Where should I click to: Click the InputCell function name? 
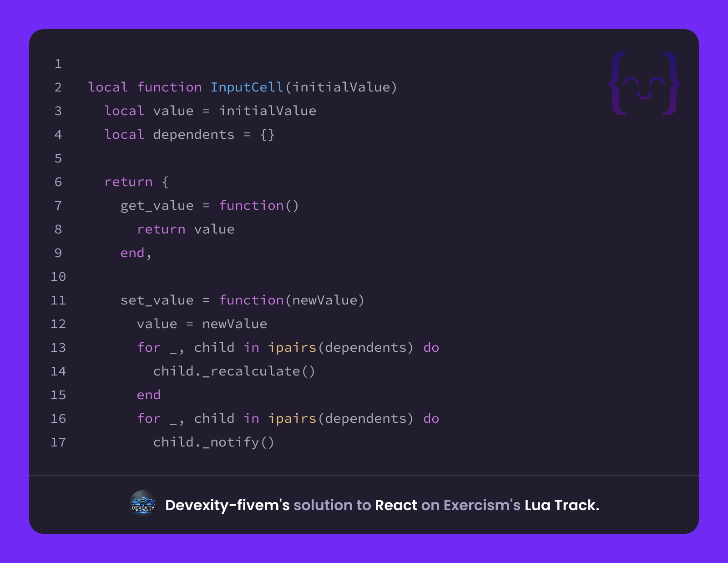point(247,87)
